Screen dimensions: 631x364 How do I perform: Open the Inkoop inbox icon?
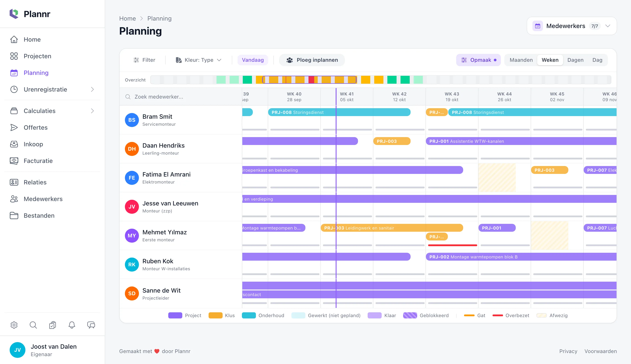14,144
